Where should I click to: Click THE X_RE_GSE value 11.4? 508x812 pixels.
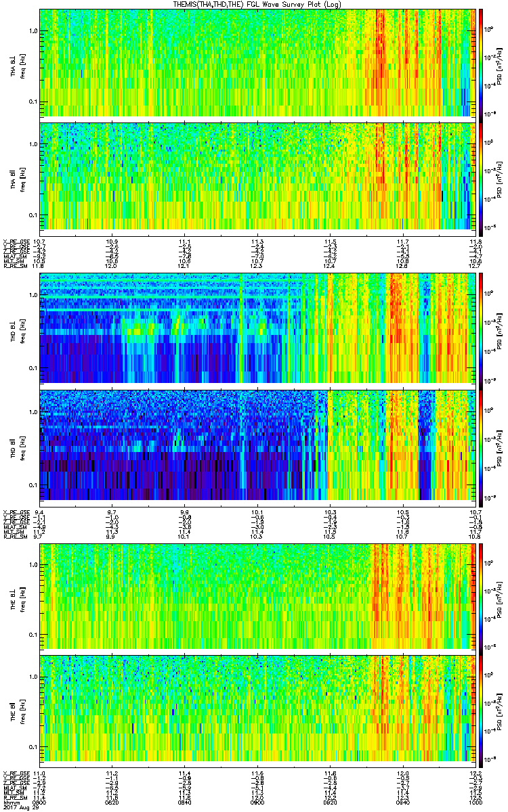tap(184, 773)
